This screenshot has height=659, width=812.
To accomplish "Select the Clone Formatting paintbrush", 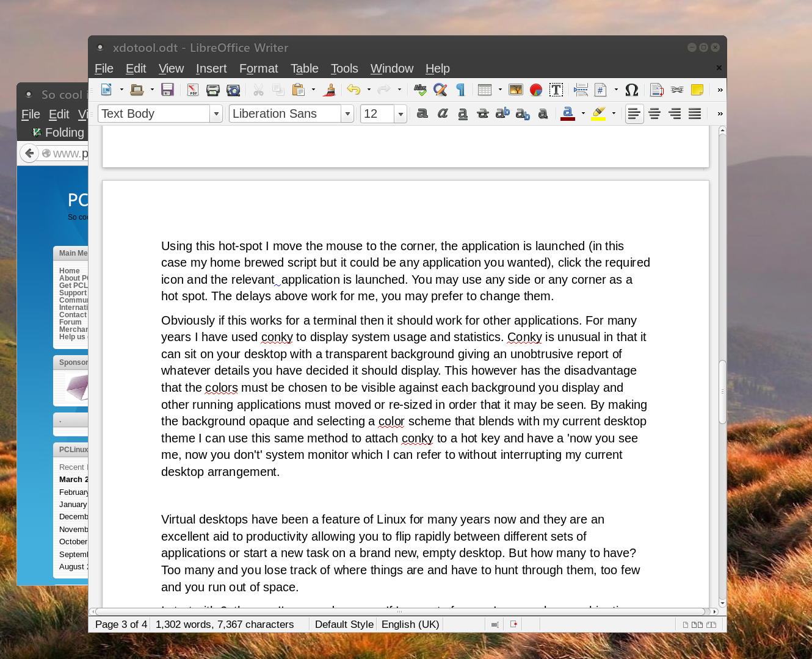I will click(x=329, y=90).
